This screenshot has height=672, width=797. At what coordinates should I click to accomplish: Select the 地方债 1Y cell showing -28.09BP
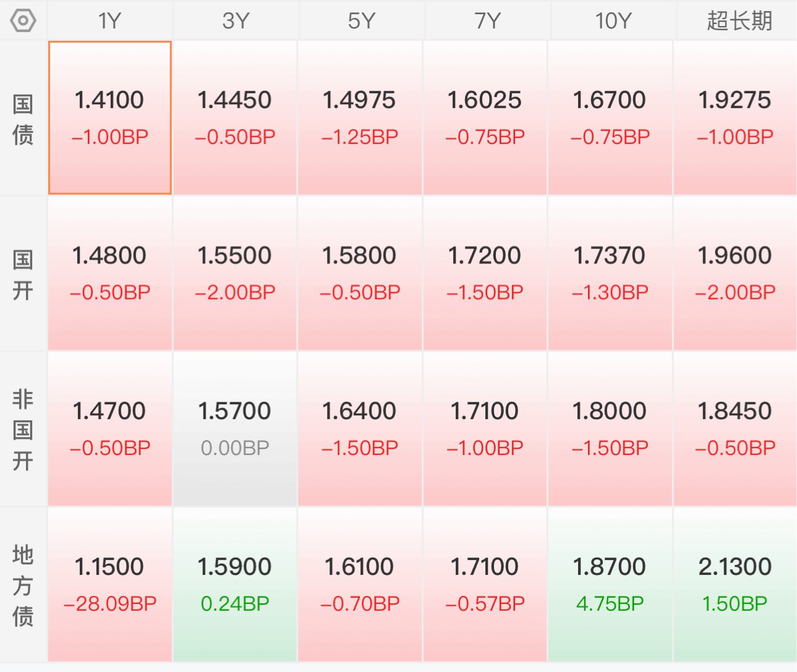coord(110,585)
